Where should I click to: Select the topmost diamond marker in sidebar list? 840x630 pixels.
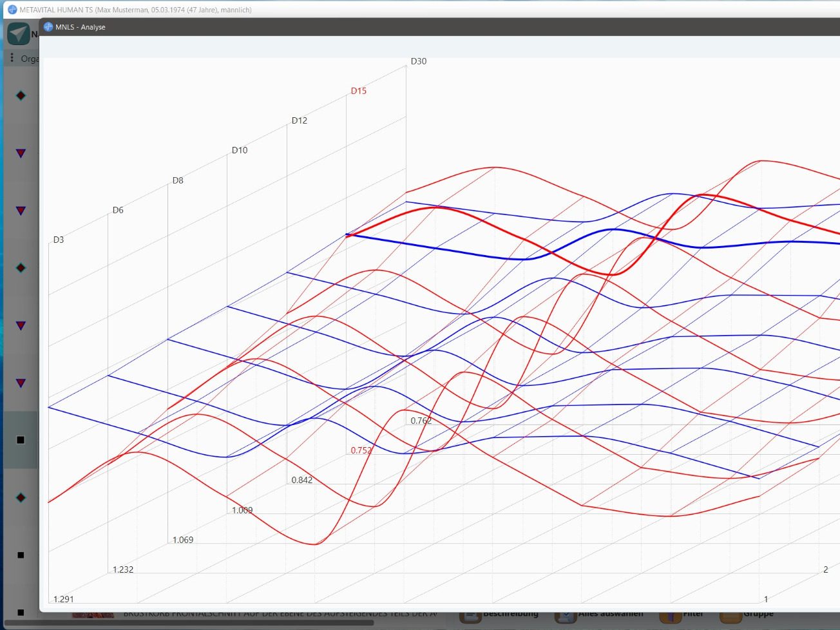point(21,95)
